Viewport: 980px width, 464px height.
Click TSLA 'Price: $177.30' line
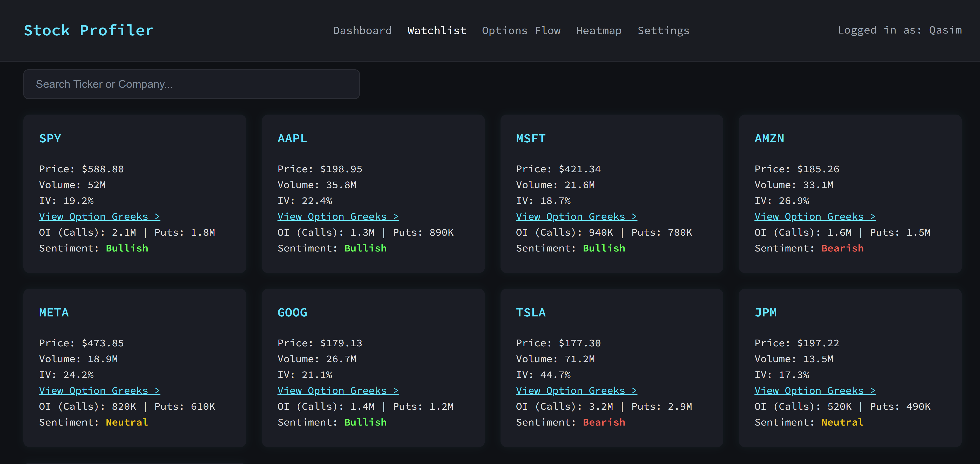click(x=558, y=343)
